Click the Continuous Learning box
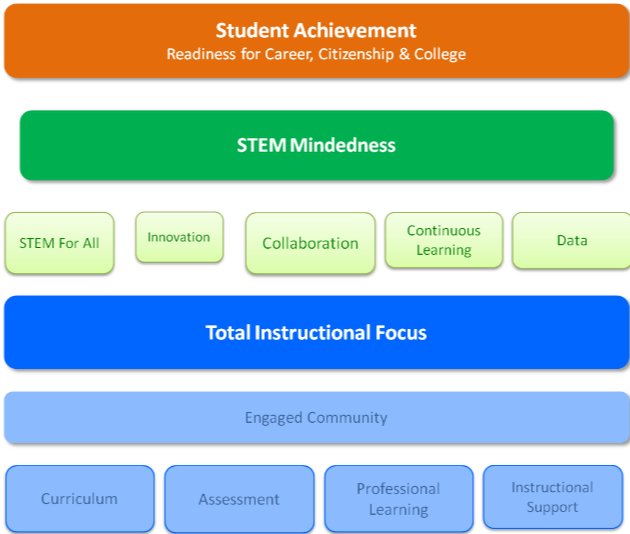Viewport: 630px width, 534px height. 443,240
